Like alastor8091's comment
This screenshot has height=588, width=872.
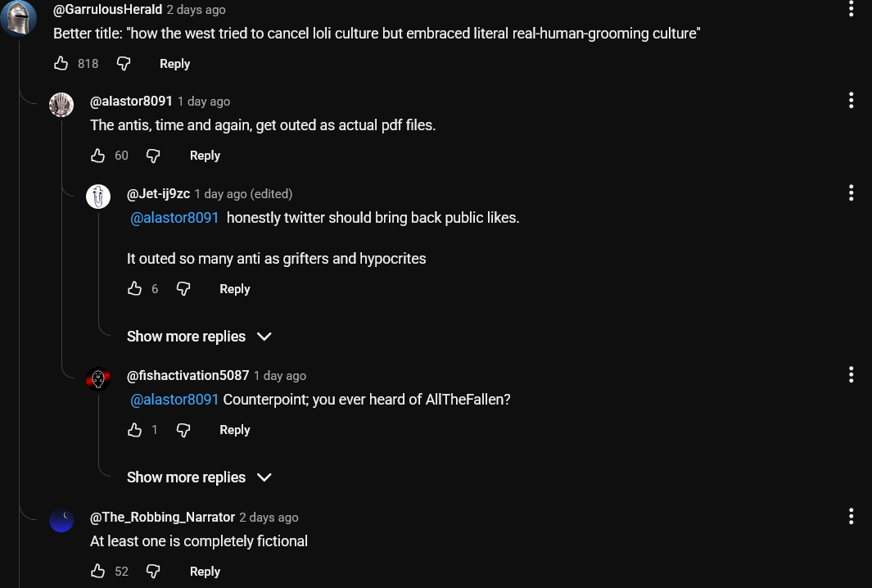click(98, 156)
